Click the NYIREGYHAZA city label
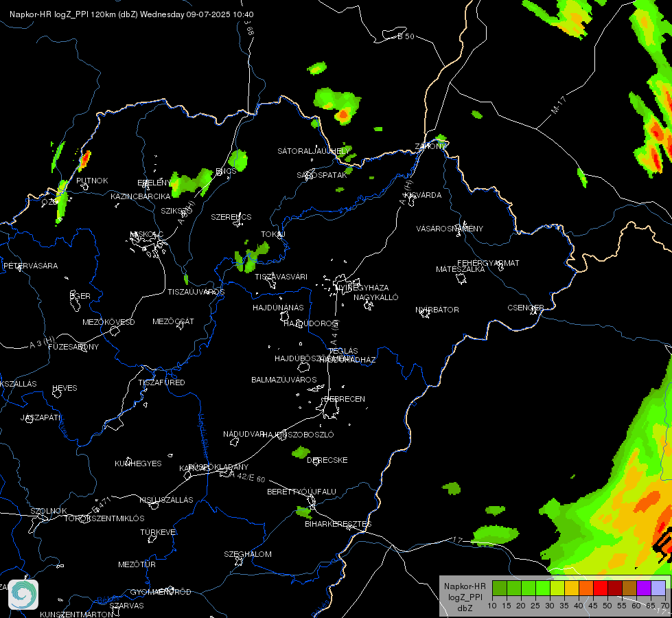This screenshot has width=672, height=618. 362,288
